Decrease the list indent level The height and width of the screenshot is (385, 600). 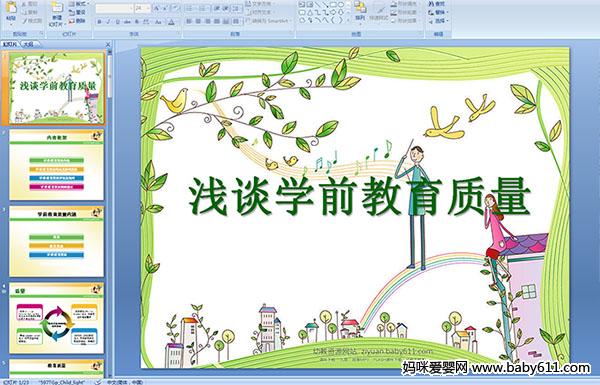click(217, 8)
